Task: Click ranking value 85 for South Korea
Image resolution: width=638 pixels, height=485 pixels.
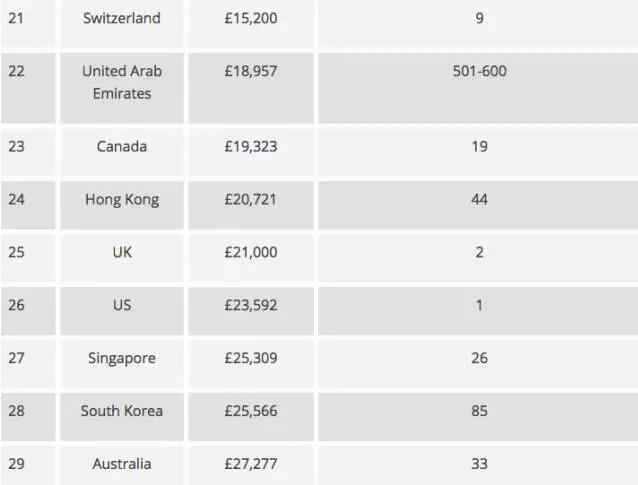Action: pos(479,411)
